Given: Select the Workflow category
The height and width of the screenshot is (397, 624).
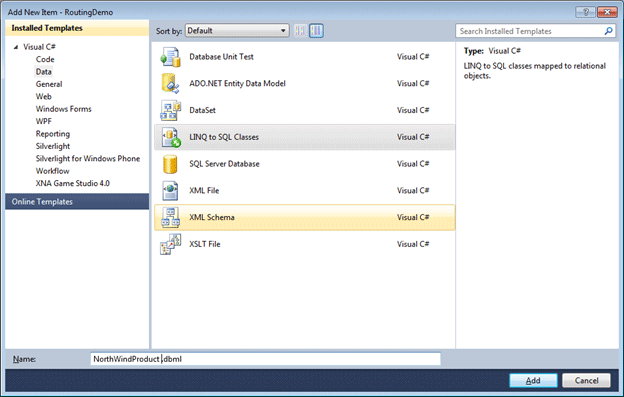Looking at the screenshot, I should pyautogui.click(x=52, y=171).
